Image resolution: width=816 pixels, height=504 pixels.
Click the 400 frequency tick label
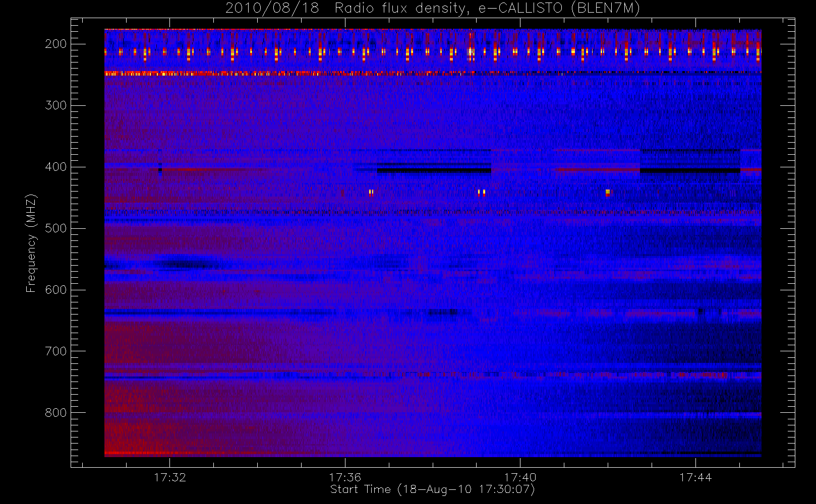[x=56, y=167]
